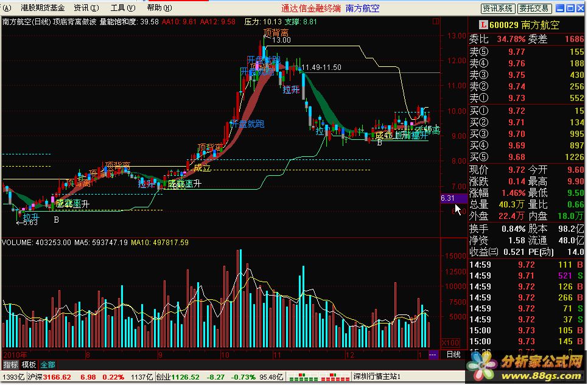Click the 压力: 10.13 indicator value
Screen dimensions: 588x385
(x=262, y=22)
